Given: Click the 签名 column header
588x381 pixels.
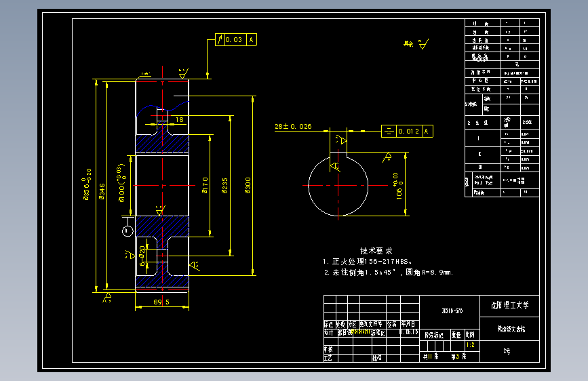Looking at the screenshot, I should [x=392, y=324].
